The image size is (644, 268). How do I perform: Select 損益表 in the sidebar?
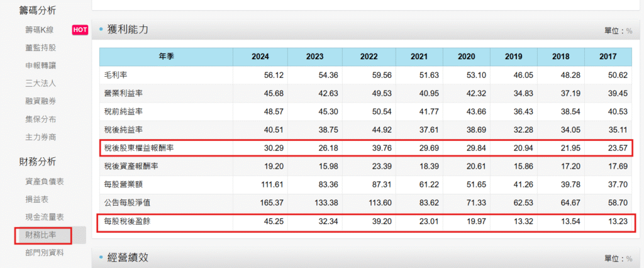36,199
